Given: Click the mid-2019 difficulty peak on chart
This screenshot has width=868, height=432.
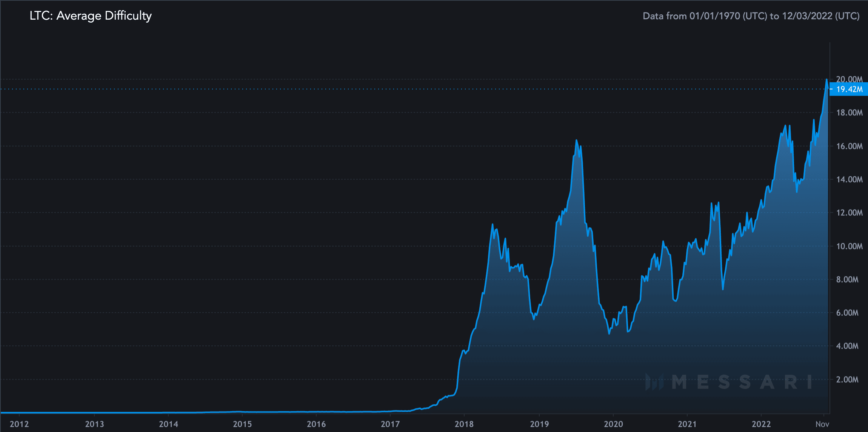Looking at the screenshot, I should (x=576, y=140).
